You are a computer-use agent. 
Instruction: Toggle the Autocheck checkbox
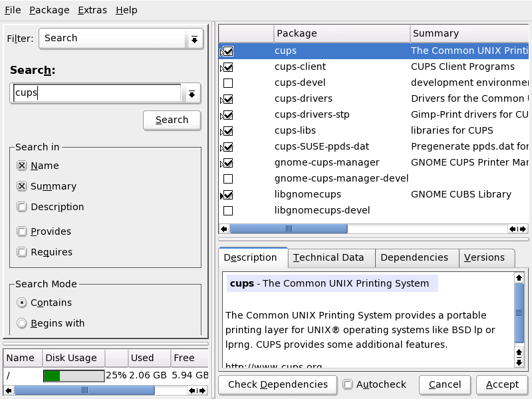click(x=348, y=384)
